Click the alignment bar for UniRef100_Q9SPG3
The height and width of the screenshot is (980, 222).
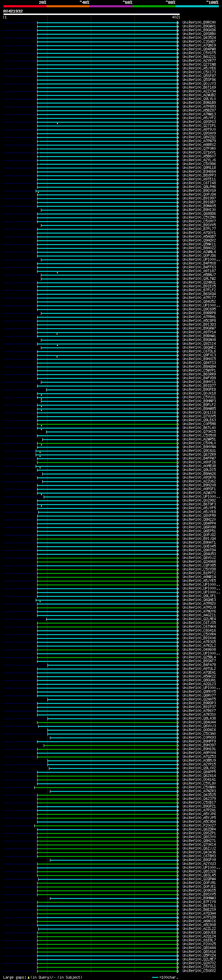point(108,122)
